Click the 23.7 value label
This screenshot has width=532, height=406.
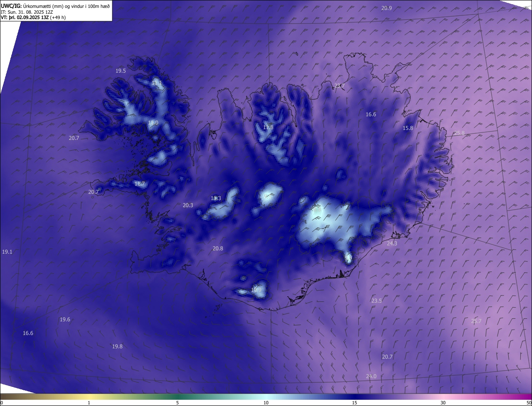click(x=340, y=86)
